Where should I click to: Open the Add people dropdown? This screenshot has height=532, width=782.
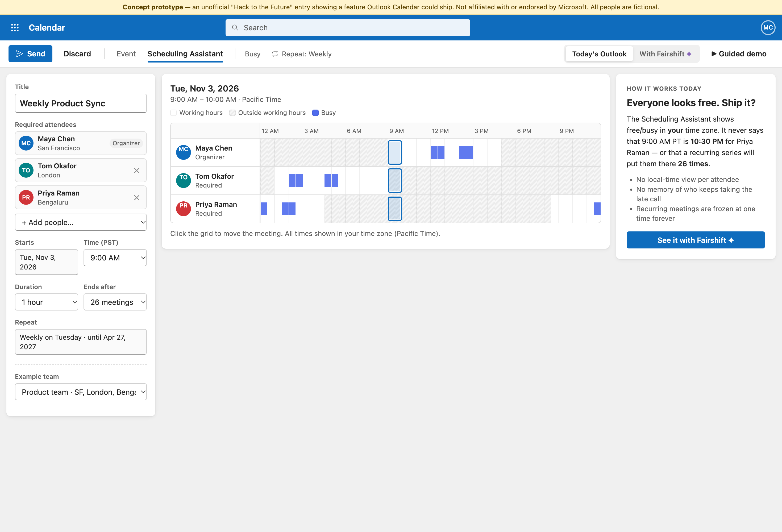pyautogui.click(x=81, y=222)
